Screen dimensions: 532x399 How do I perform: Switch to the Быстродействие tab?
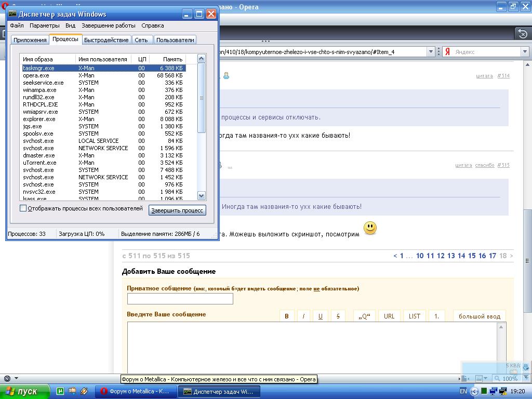[106, 40]
